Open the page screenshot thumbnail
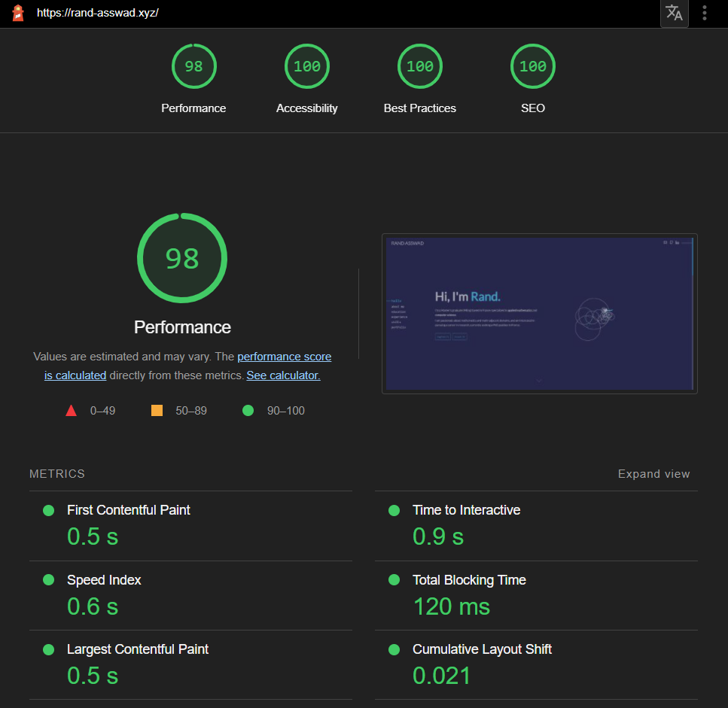The width and height of the screenshot is (728, 708). [539, 313]
